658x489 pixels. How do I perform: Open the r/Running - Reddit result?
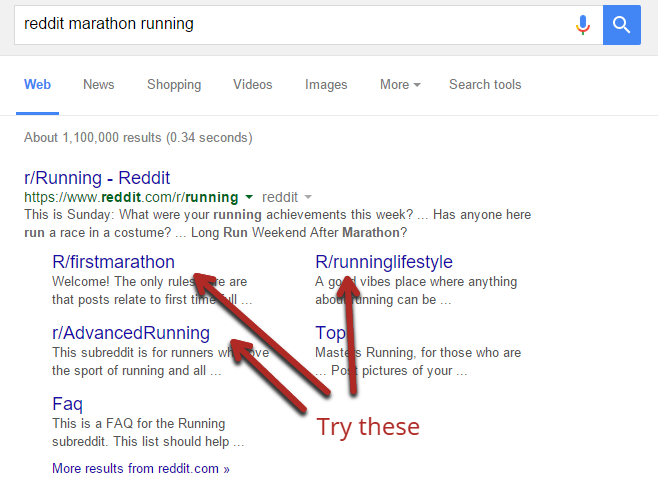(97, 178)
